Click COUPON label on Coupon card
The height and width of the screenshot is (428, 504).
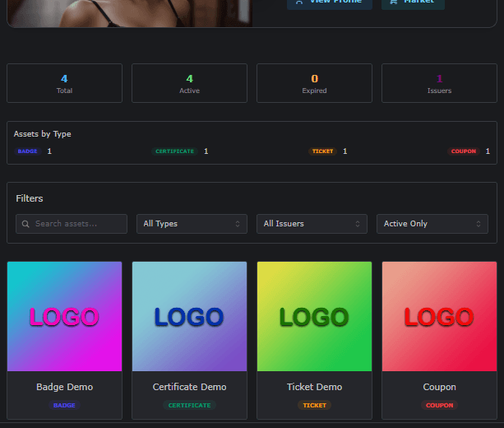(439, 405)
